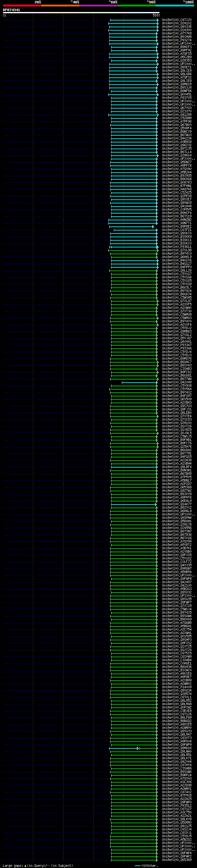The height and width of the screenshot is (868, 197).
Task: Click hit label UniRef100_Q7XLD8
Action: click(176, 250)
